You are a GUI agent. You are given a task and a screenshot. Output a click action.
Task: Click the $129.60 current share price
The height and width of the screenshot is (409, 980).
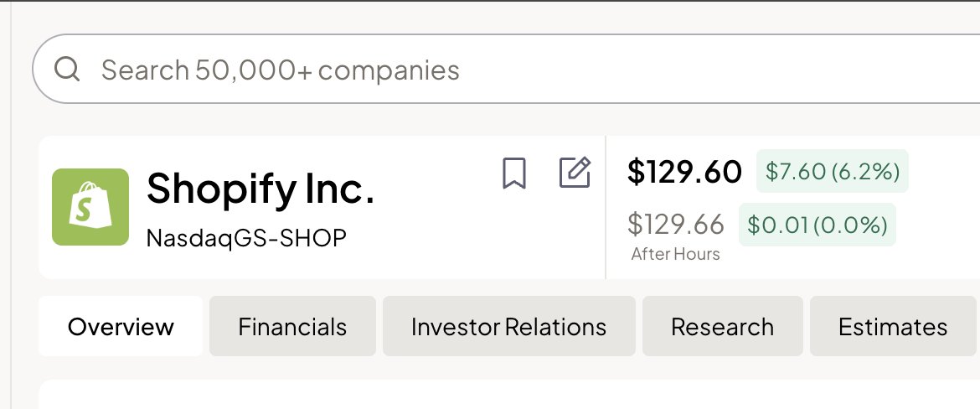click(x=684, y=172)
